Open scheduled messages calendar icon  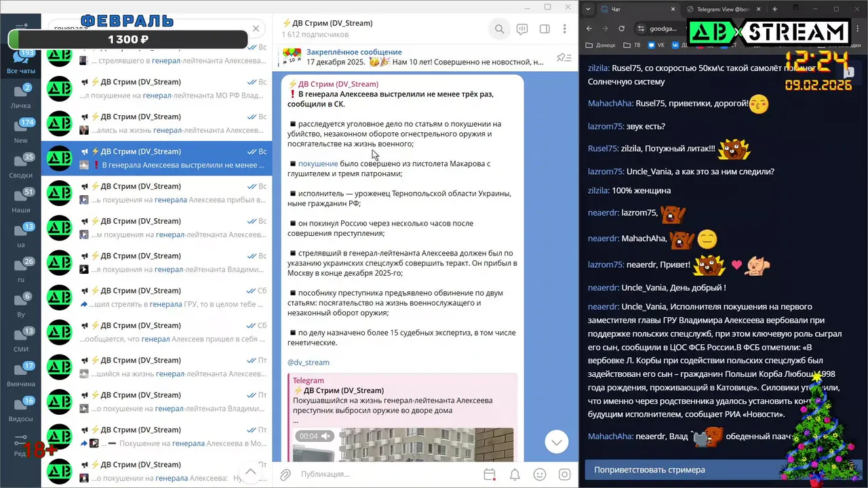(490, 474)
